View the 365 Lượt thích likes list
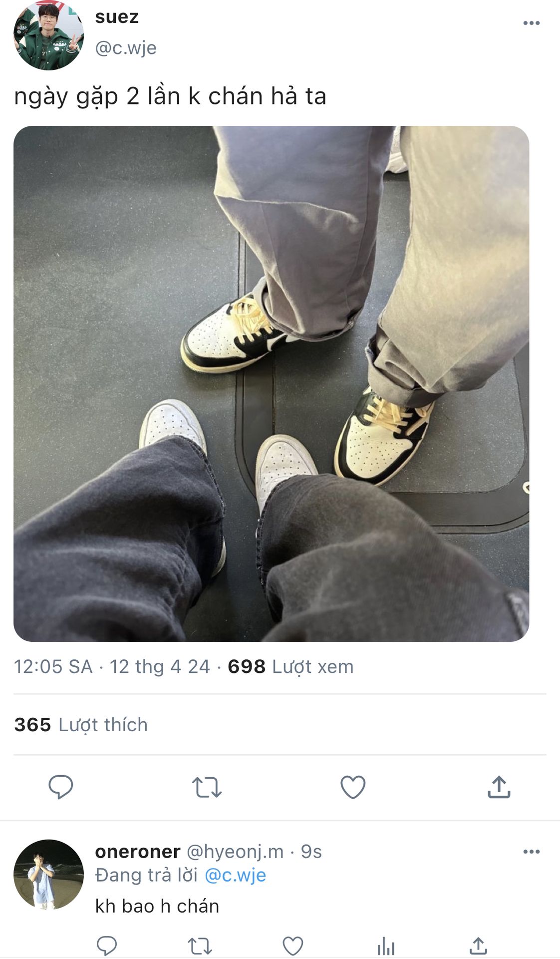Image resolution: width=560 pixels, height=959 pixels. coord(81,725)
